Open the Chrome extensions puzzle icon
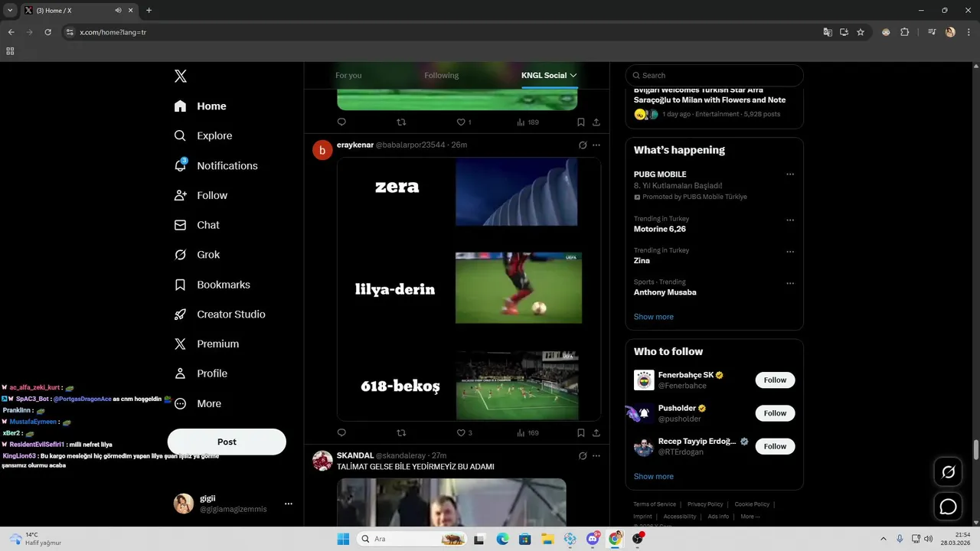980x551 pixels. click(x=905, y=32)
